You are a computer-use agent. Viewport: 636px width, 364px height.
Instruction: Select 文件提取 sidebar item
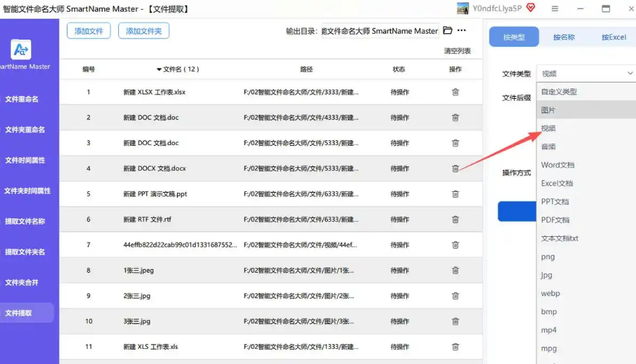(x=27, y=313)
